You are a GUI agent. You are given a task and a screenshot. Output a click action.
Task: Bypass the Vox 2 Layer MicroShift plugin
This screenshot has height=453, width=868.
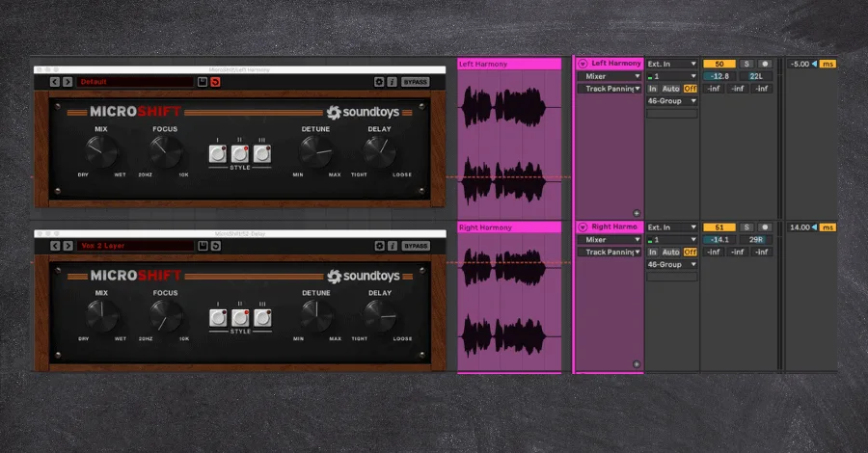[x=416, y=246]
